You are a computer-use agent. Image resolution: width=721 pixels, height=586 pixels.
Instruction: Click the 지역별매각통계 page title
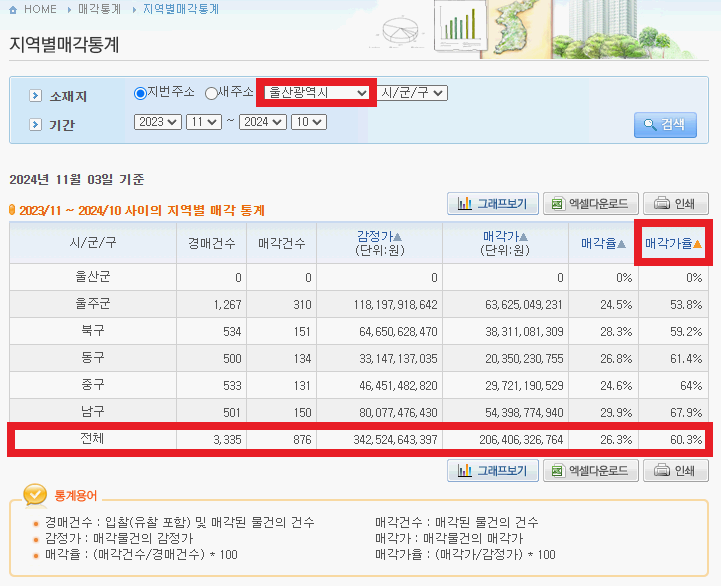[64, 45]
